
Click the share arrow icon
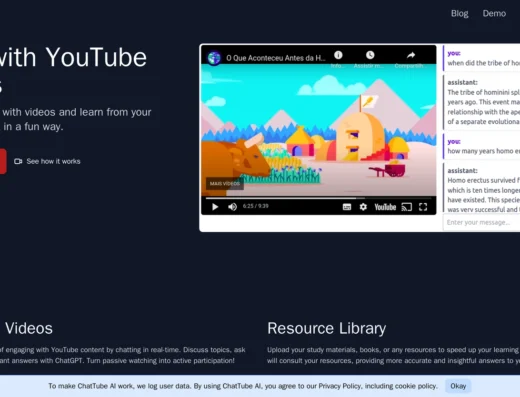pyautogui.click(x=411, y=55)
